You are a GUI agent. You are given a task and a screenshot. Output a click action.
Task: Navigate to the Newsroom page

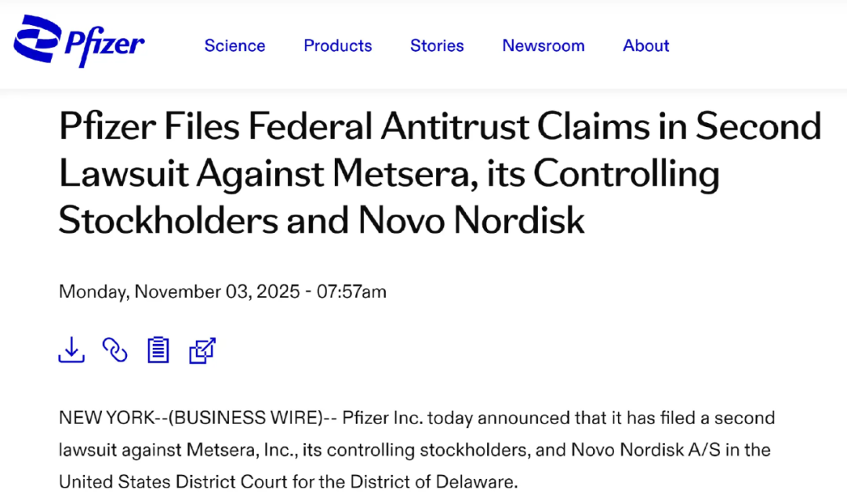point(543,45)
